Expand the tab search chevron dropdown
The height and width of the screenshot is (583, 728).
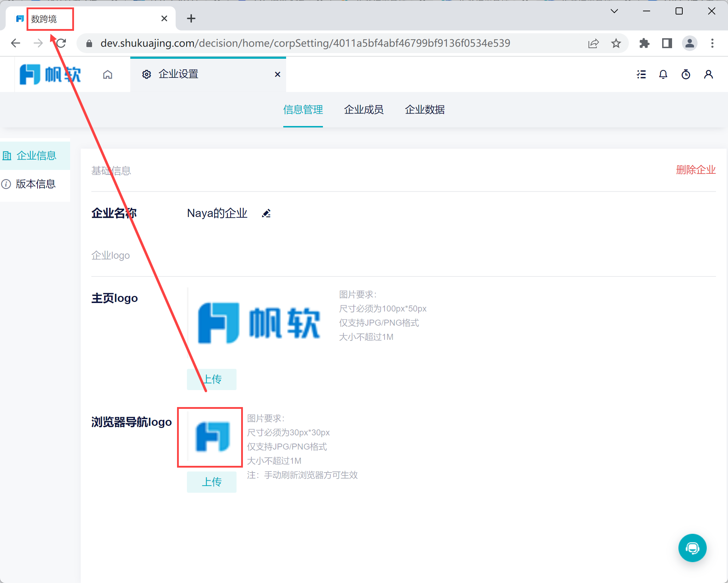tap(614, 11)
